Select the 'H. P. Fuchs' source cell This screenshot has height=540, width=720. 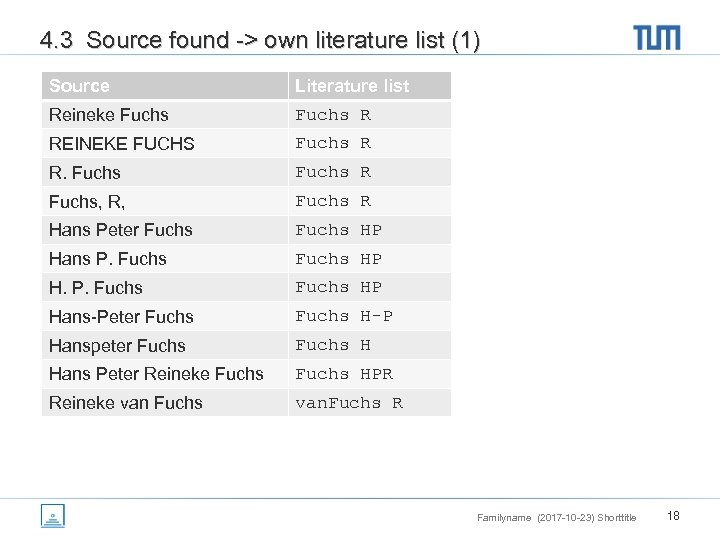96,288
